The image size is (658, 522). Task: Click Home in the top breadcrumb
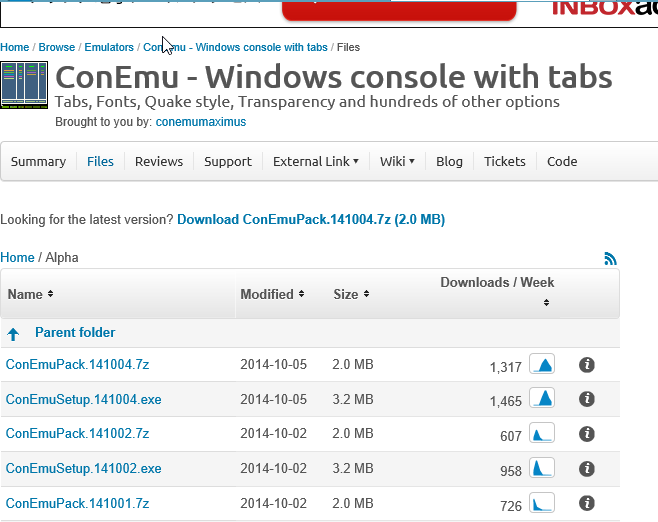tap(15, 47)
